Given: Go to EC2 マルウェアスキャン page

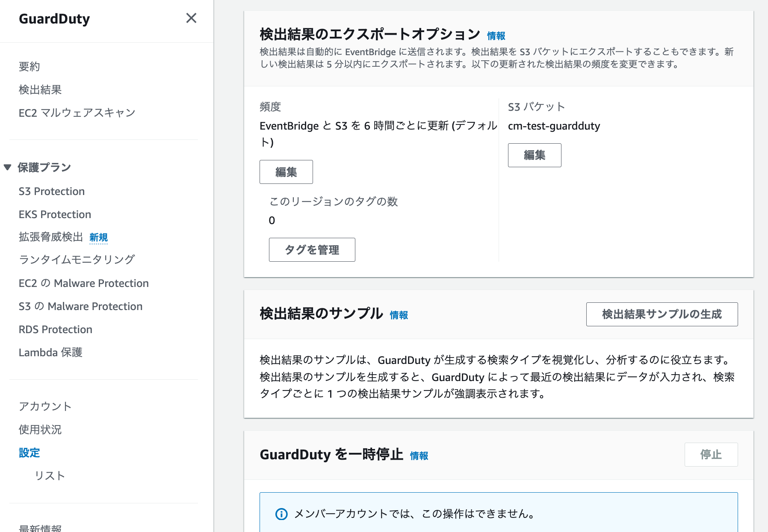Looking at the screenshot, I should click(x=77, y=113).
